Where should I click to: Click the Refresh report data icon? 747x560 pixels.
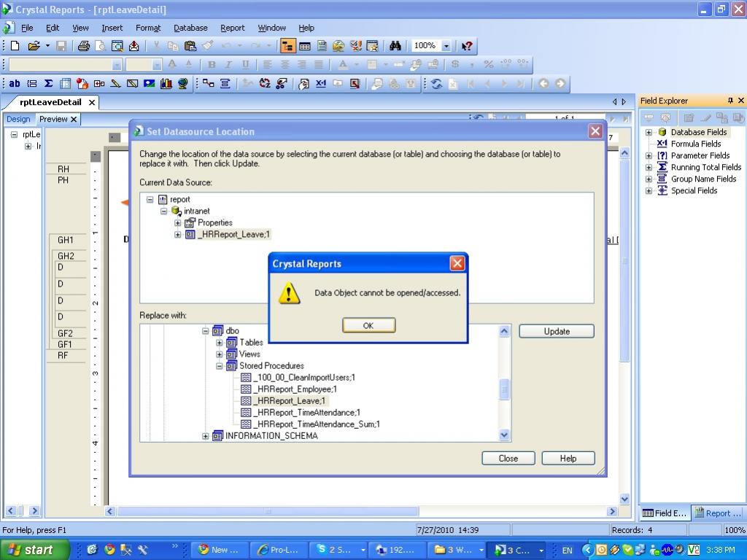tap(436, 83)
